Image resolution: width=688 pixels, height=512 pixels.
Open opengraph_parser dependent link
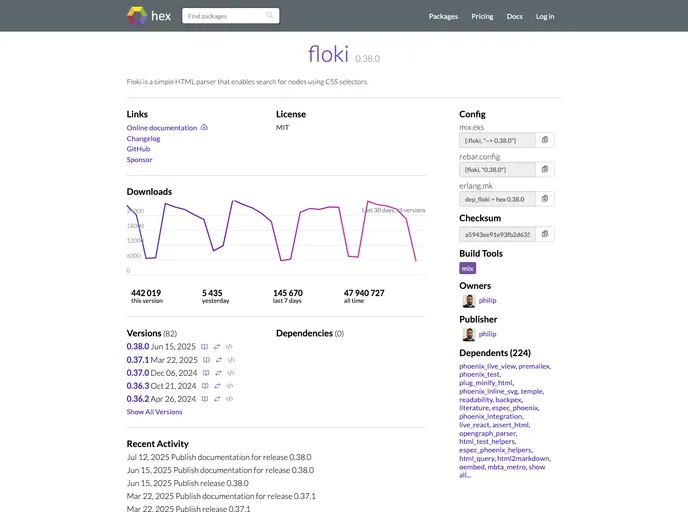tap(487, 433)
